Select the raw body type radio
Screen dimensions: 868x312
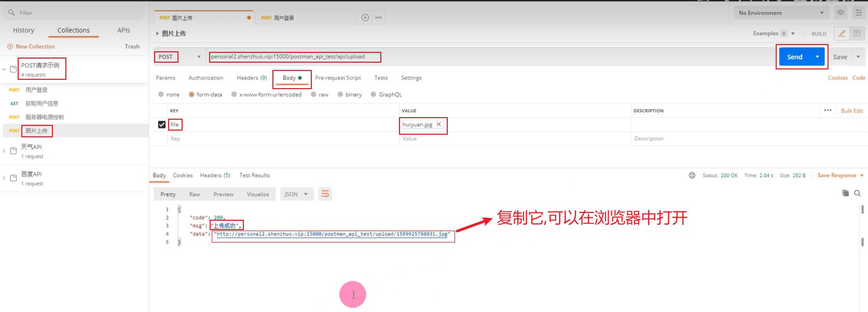point(314,95)
